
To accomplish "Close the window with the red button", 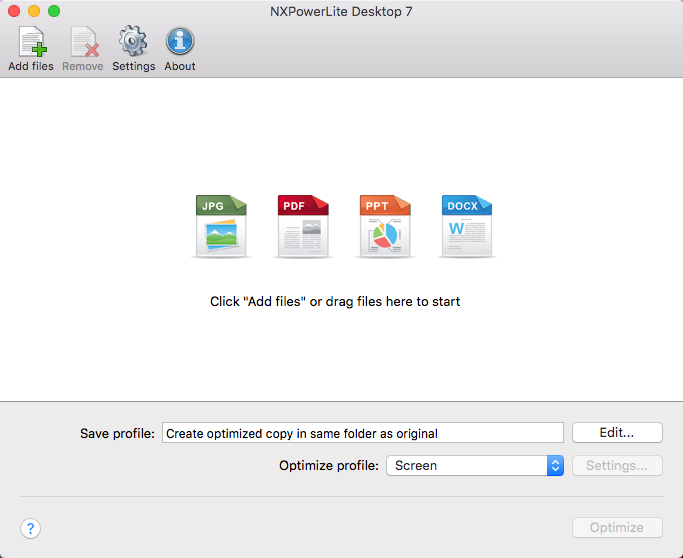I will click(14, 11).
